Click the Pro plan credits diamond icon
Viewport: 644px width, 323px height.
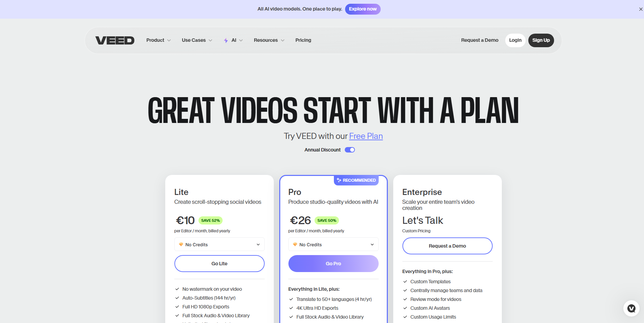coord(295,245)
